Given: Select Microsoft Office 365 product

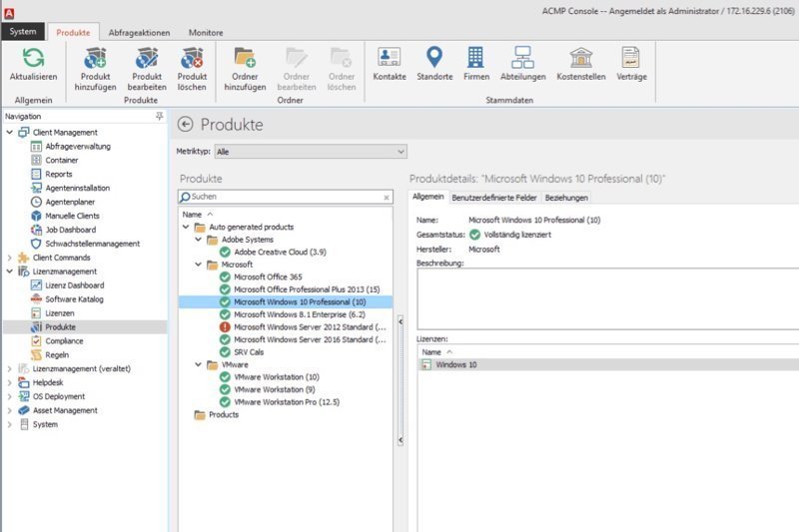Looking at the screenshot, I should [x=268, y=276].
